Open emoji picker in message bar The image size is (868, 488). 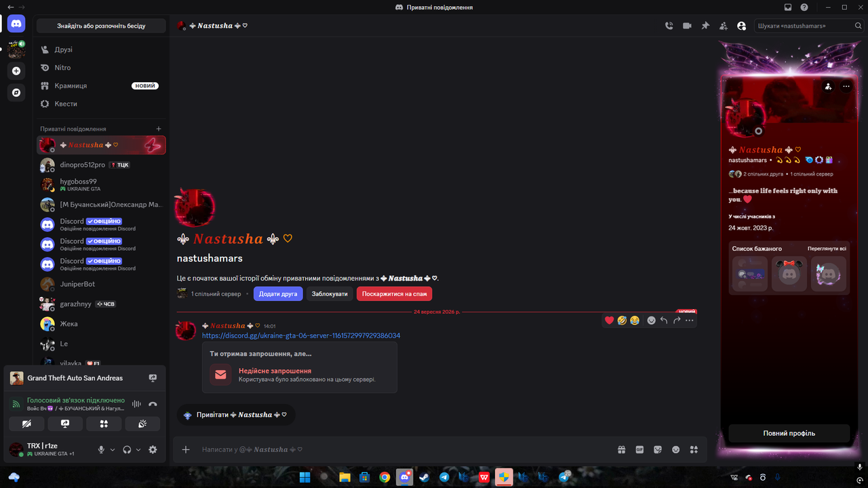675,449
